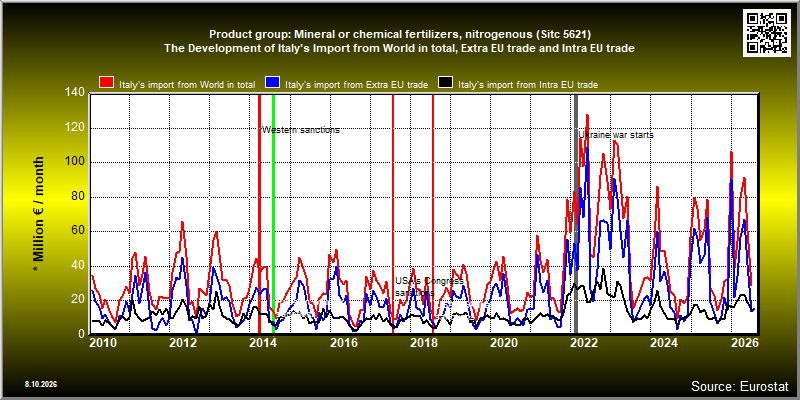Click the black Intra EU legend swatch
Screen dimensions: 800x400
click(x=445, y=84)
